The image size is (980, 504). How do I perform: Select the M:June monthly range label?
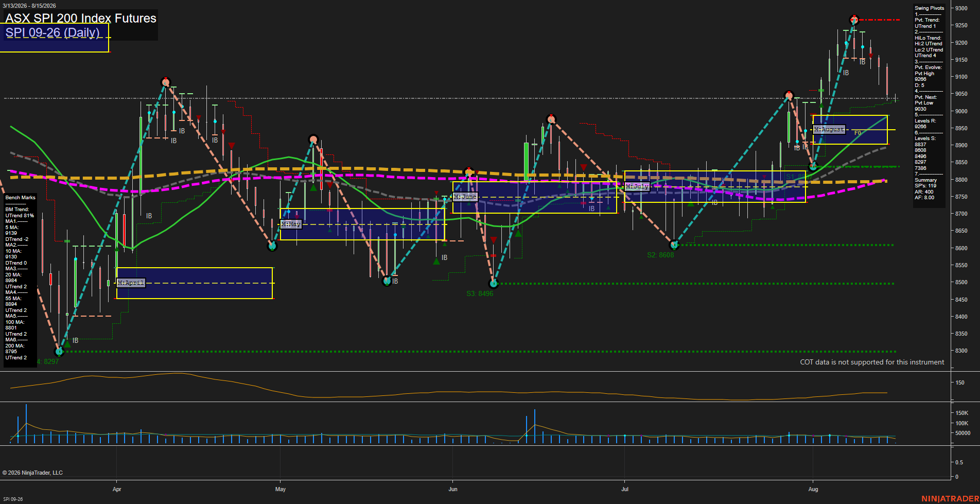(x=465, y=197)
